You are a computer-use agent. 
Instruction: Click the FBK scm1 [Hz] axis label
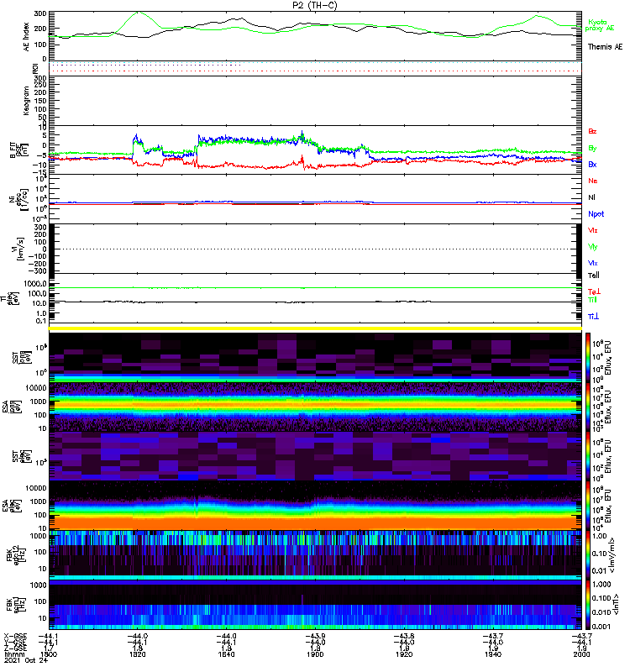tap(15, 604)
